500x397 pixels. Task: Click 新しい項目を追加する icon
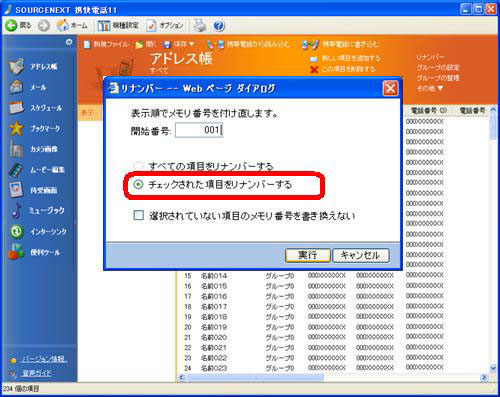[314, 59]
